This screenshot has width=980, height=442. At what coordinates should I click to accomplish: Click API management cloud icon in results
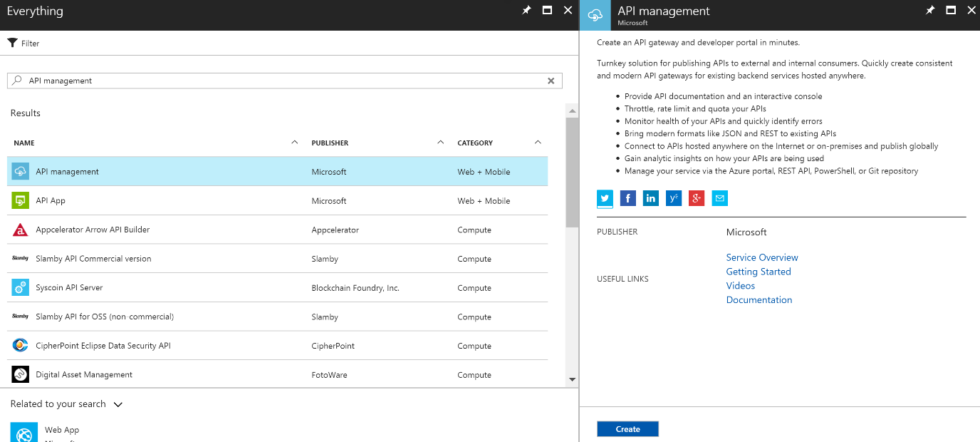coord(21,171)
